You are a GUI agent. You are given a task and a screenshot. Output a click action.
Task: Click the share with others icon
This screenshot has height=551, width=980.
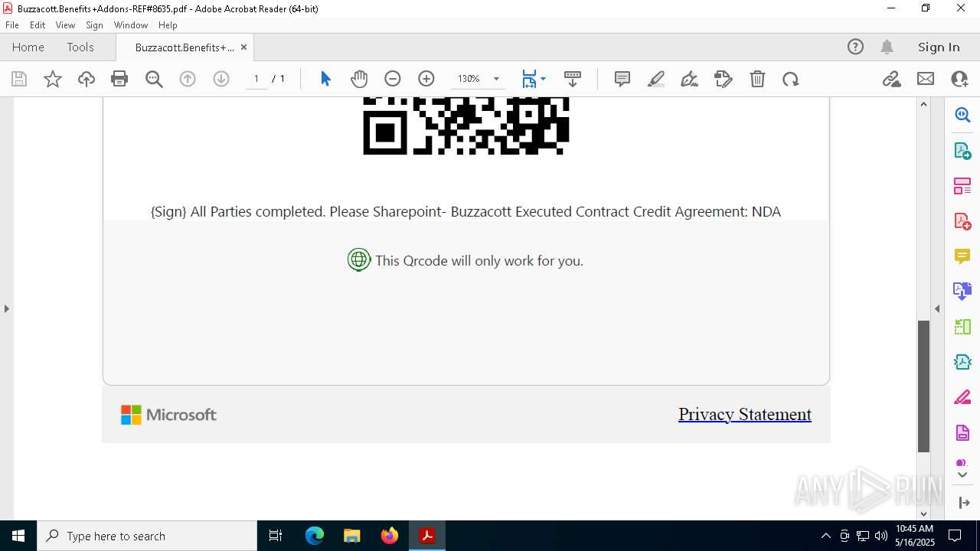(x=959, y=79)
